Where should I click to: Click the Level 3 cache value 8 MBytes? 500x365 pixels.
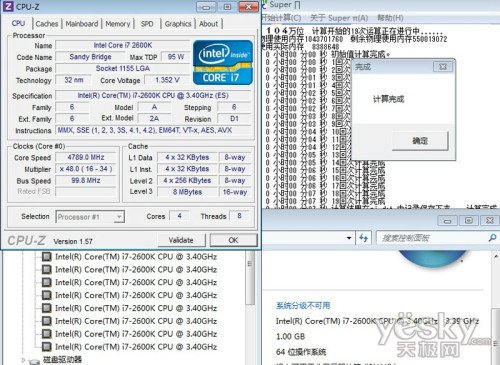pyautogui.click(x=187, y=192)
